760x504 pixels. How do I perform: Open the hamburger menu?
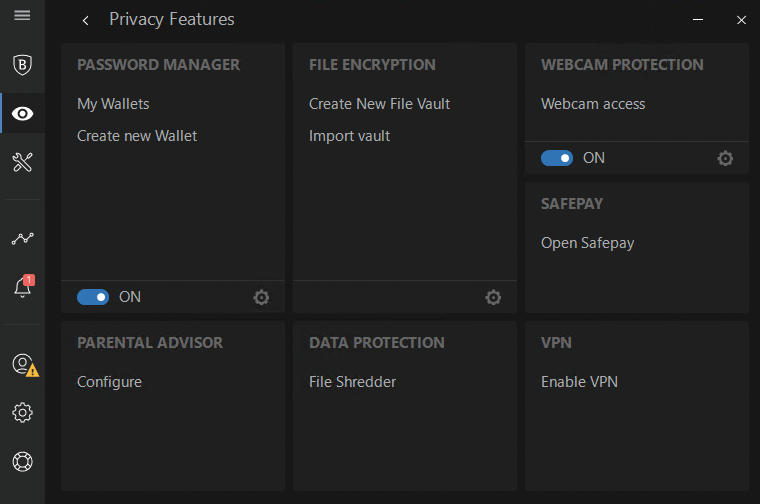[x=22, y=16]
